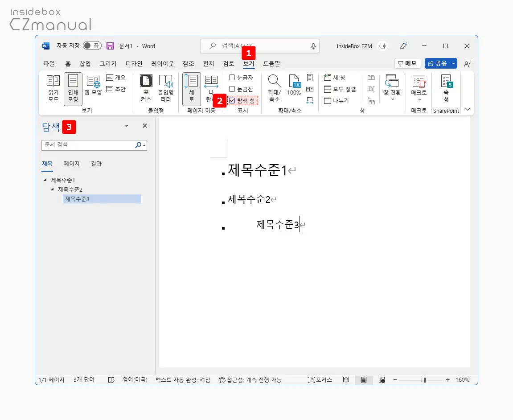Switch to Web Layout (웹 모양)
The width and height of the screenshot is (513, 420).
[93, 85]
